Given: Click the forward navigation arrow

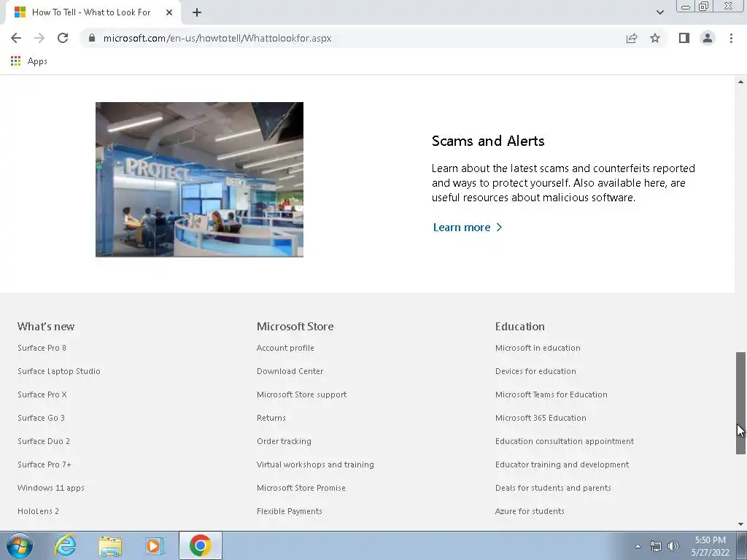Looking at the screenshot, I should (39, 38).
